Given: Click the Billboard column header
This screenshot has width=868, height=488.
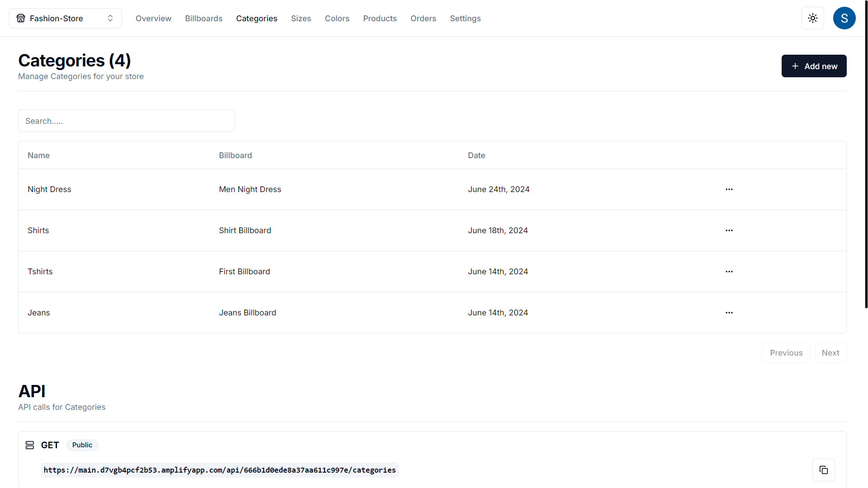Looking at the screenshot, I should click(x=236, y=155).
